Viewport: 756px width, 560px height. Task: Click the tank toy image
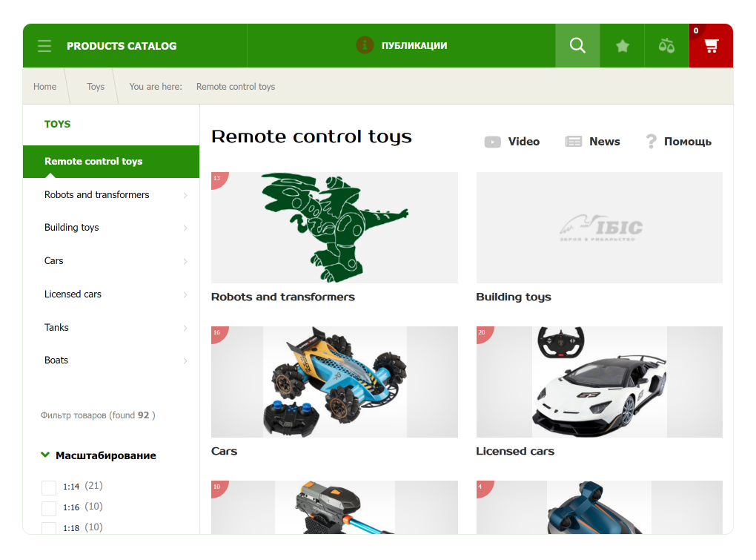pos(334,507)
